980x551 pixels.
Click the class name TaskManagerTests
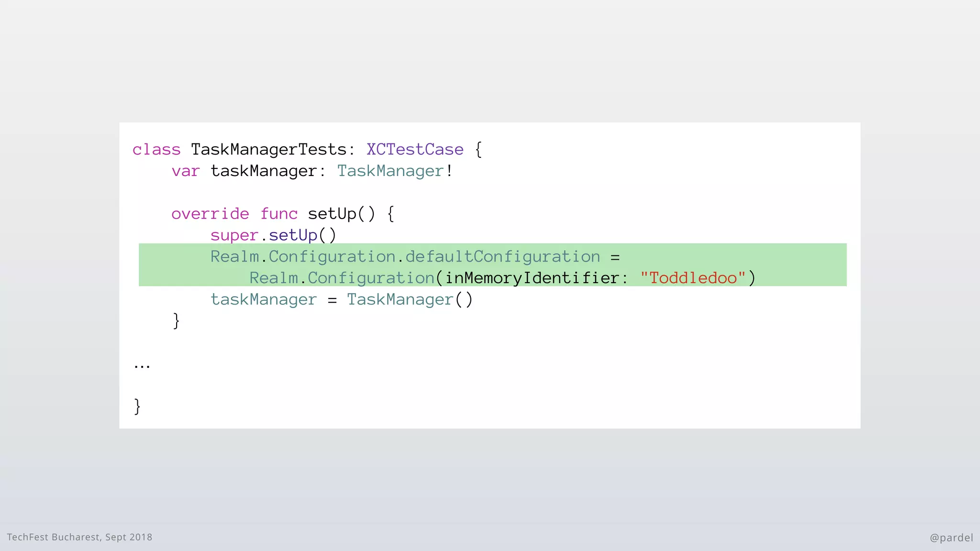[x=268, y=150]
